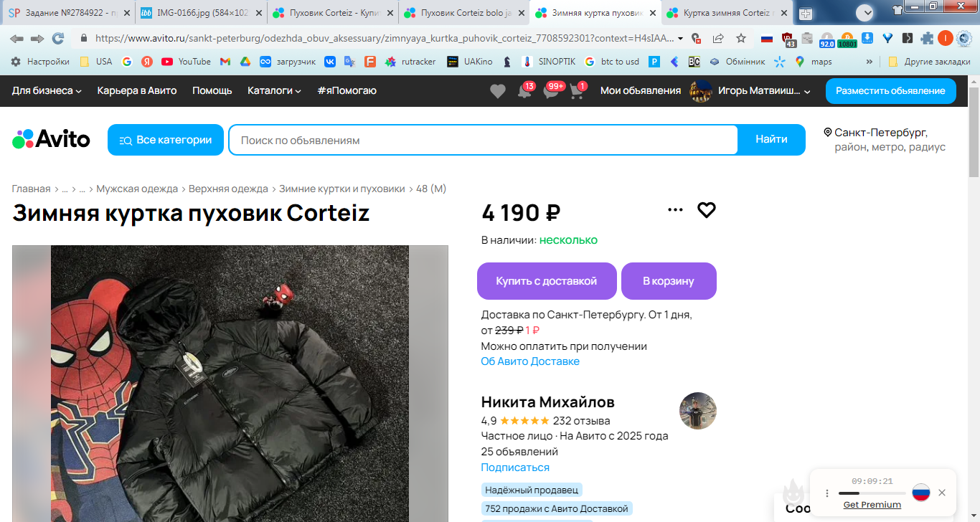Close the Get Premium popup widget
Image resolution: width=980 pixels, height=522 pixels.
pos(942,493)
